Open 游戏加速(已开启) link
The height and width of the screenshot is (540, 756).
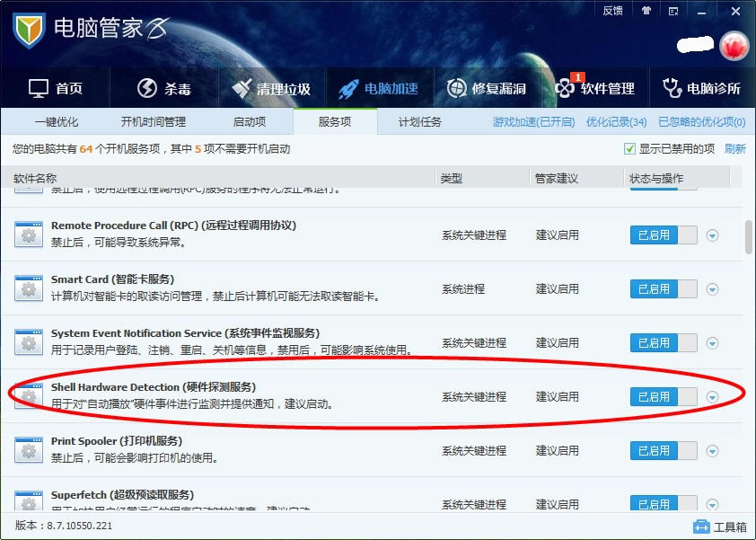533,122
